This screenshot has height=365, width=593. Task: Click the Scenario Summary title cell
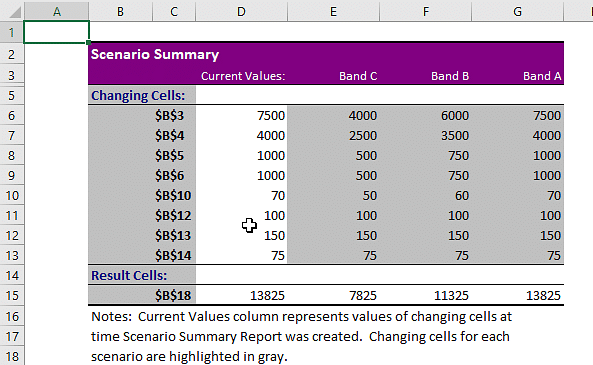[x=155, y=54]
